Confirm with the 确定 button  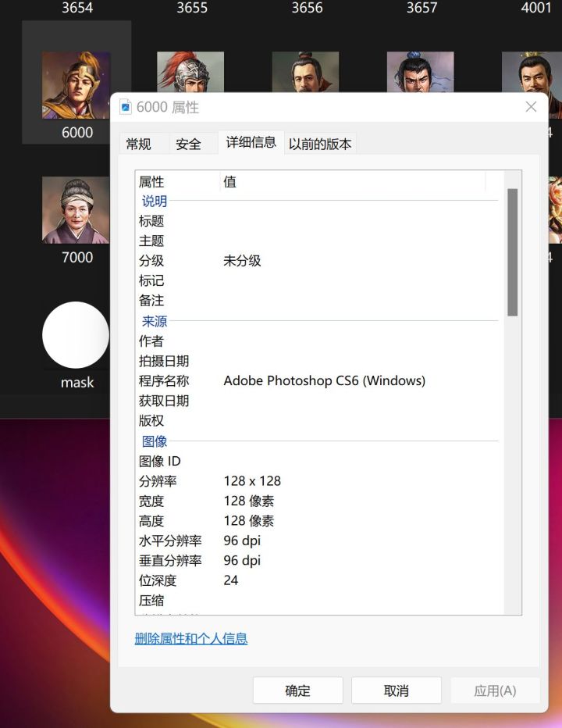[x=298, y=691]
